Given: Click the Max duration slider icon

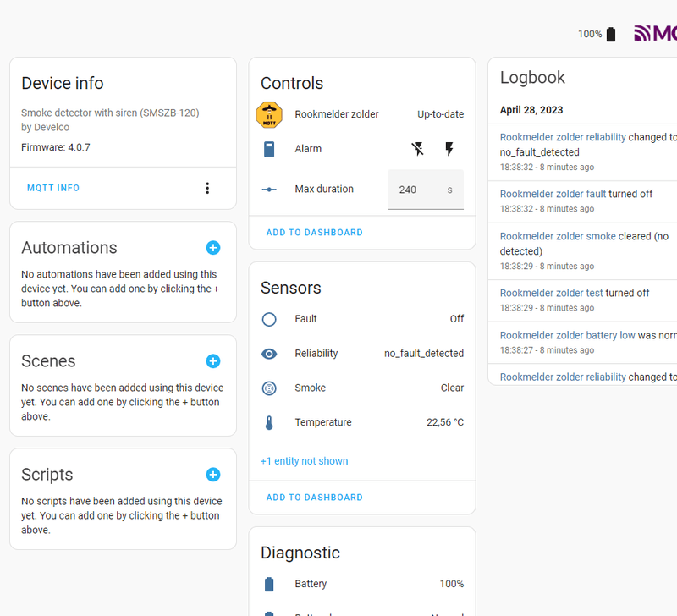Looking at the screenshot, I should [x=269, y=190].
